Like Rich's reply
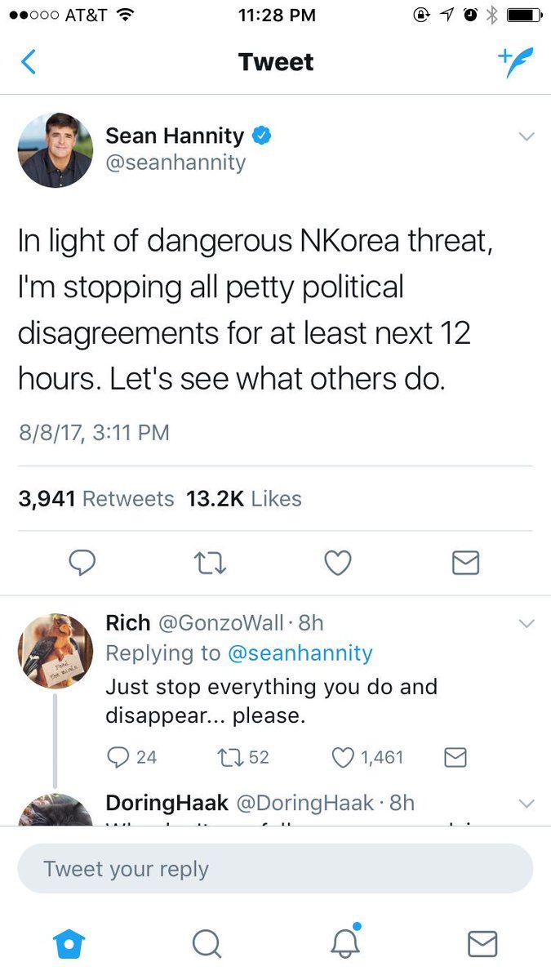 (343, 757)
